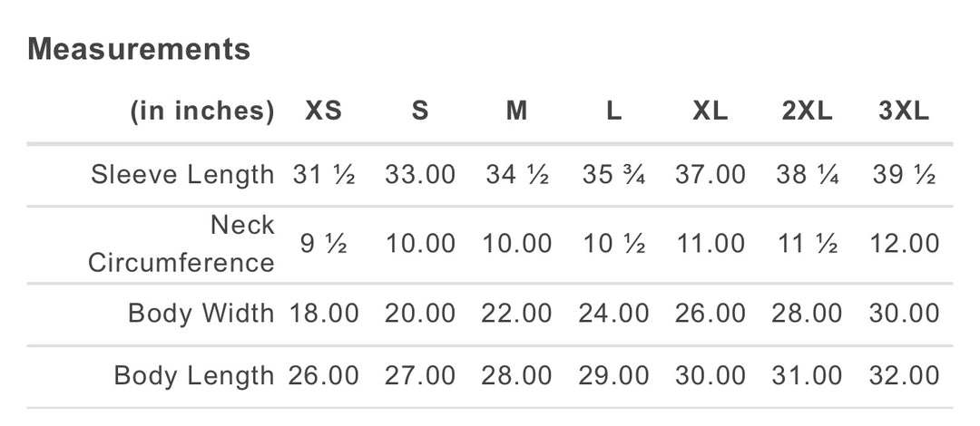Viewport: 980px width, 426px height.
Task: Click the Body Length row label
Action: click(194, 375)
